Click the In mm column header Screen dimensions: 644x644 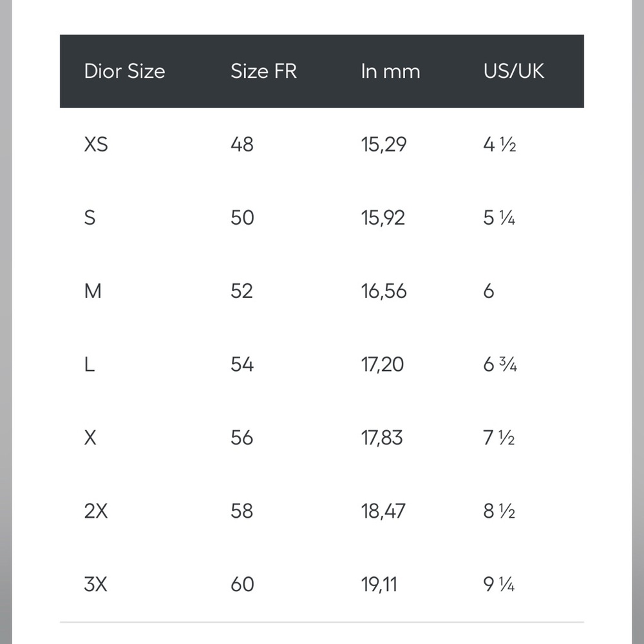391,71
